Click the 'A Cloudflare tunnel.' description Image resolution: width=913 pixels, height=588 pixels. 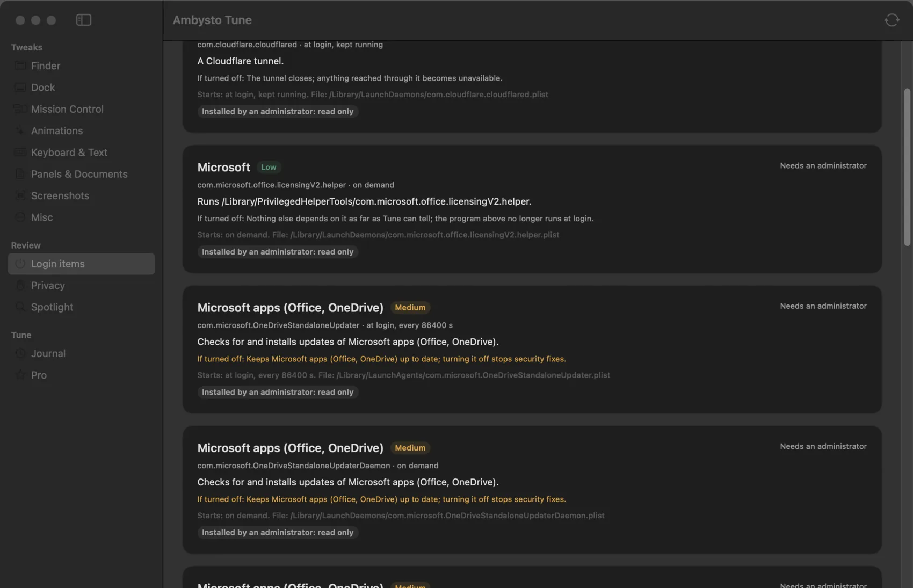240,61
